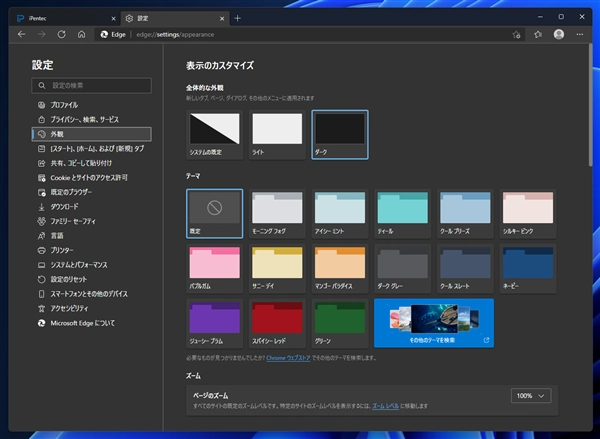The image size is (600, 439).
Task: Click the browser back arrow
Action: pos(21,34)
